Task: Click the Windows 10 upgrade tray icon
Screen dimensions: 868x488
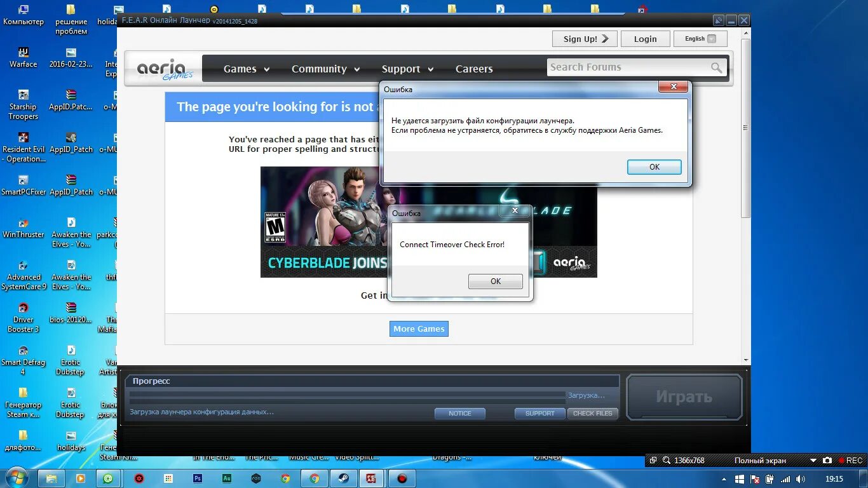Action: click(740, 479)
